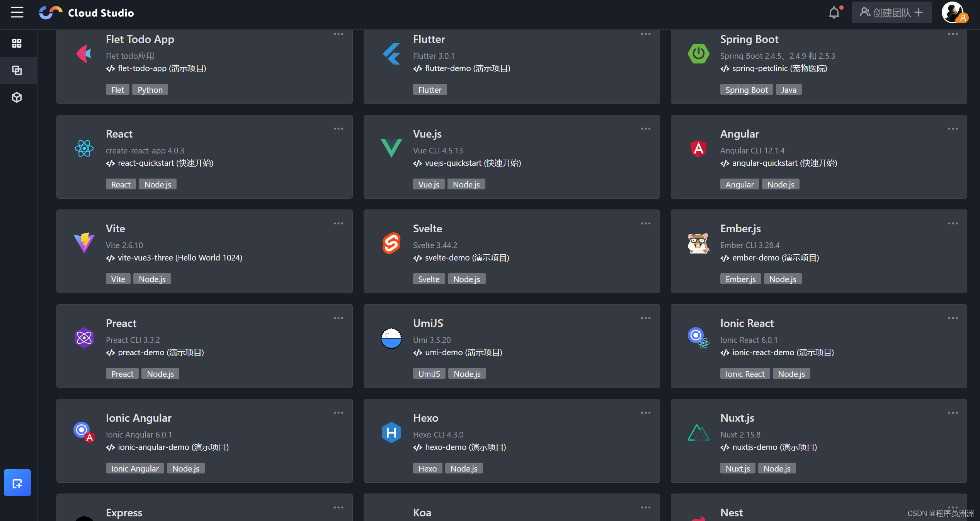Open the spring-petclinic project link
980x521 pixels.
(x=774, y=68)
